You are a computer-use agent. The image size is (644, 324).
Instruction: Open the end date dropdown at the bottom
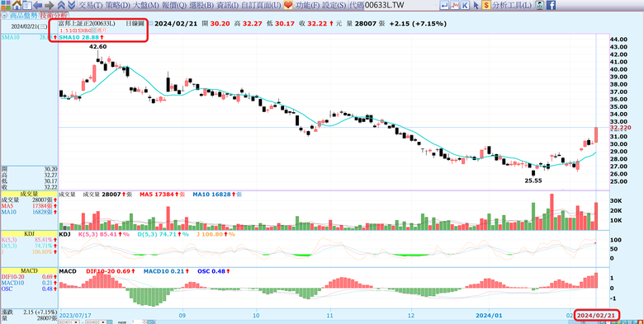(102, 322)
